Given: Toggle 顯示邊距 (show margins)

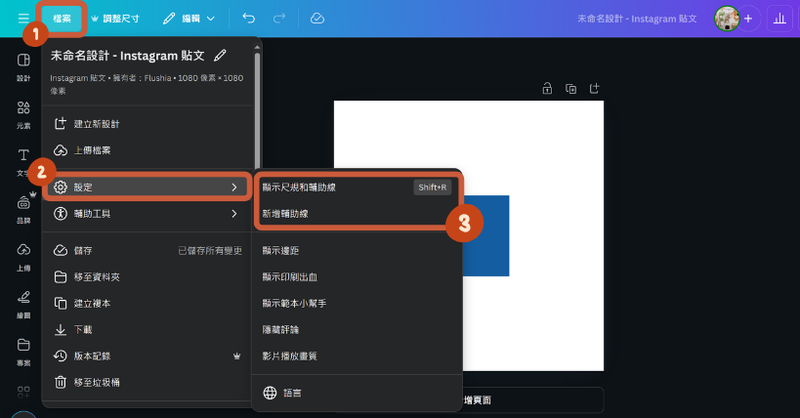Looking at the screenshot, I should [283, 248].
